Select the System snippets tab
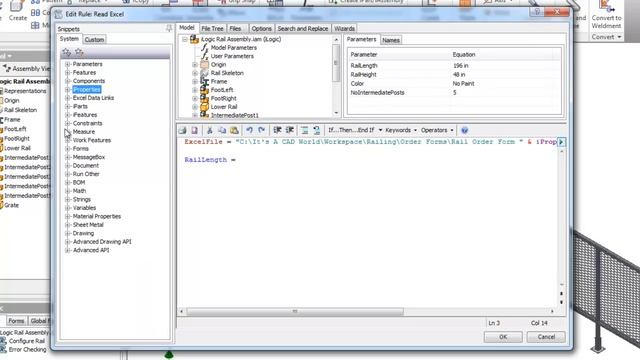The image size is (640, 360). (69, 39)
